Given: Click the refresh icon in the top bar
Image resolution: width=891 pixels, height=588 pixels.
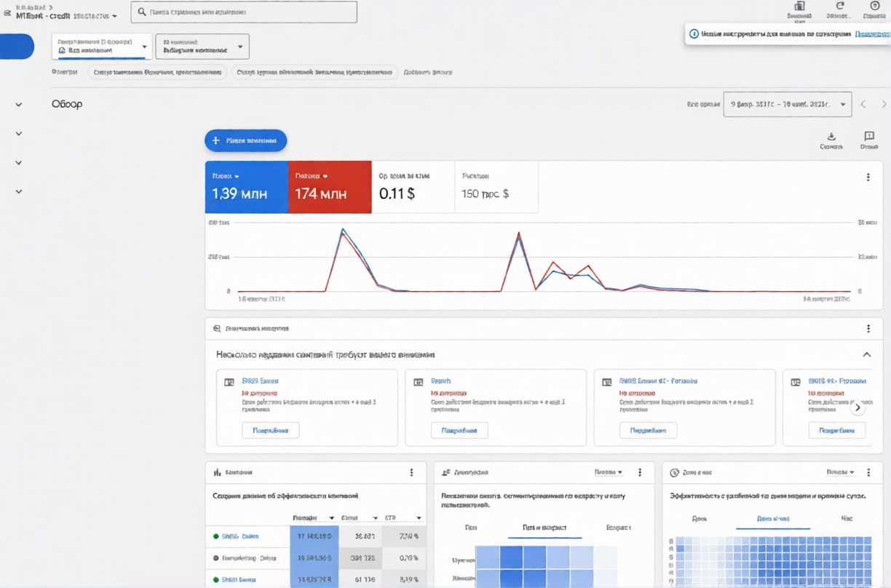Looking at the screenshot, I should (839, 7).
